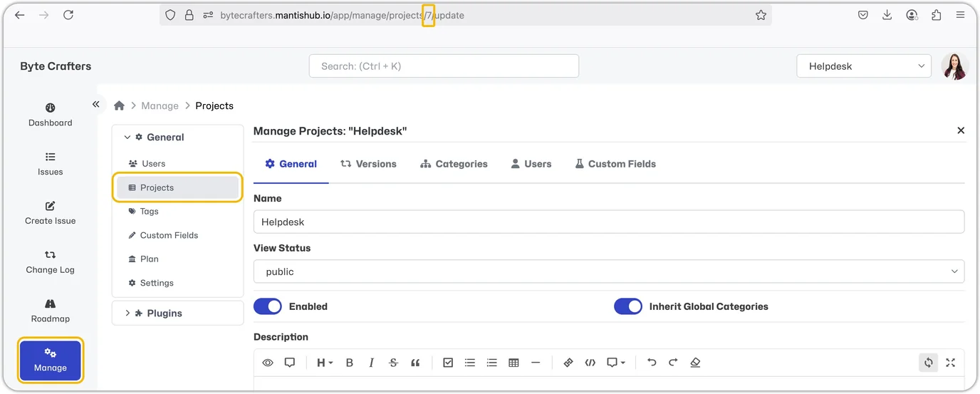Click the Search box
This screenshot has width=980, height=394.
[x=444, y=66]
